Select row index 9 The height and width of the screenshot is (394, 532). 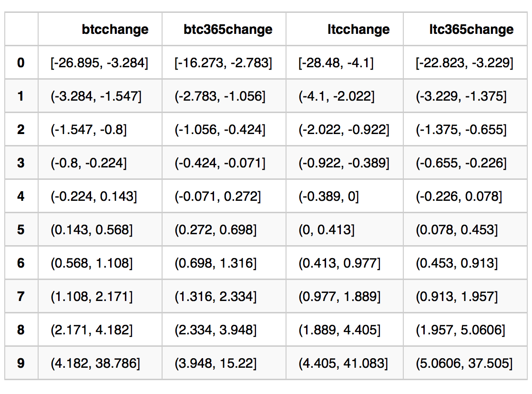click(x=20, y=363)
